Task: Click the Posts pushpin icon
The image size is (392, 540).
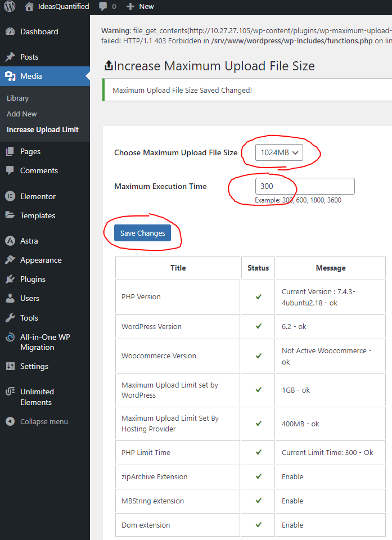Action: 10,57
